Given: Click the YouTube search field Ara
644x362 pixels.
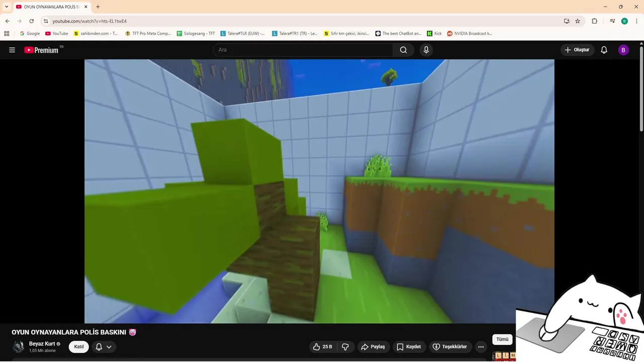Looking at the screenshot, I should 303,50.
